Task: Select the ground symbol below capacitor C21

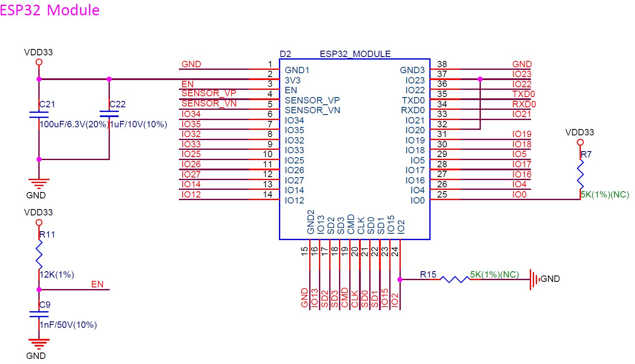Action: (x=39, y=184)
